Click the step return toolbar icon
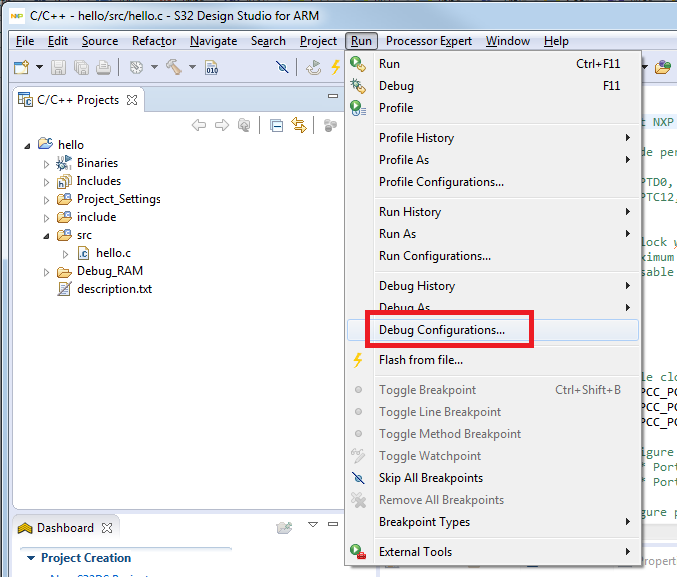 [313, 67]
